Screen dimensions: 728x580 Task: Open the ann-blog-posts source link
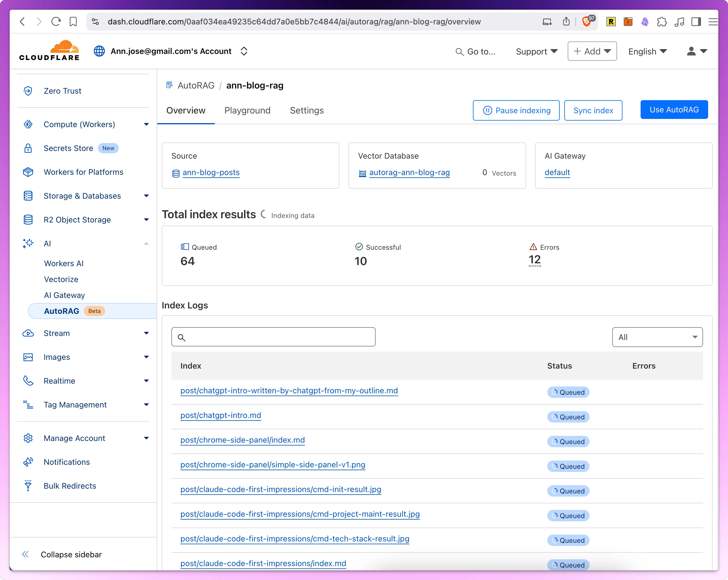click(211, 173)
